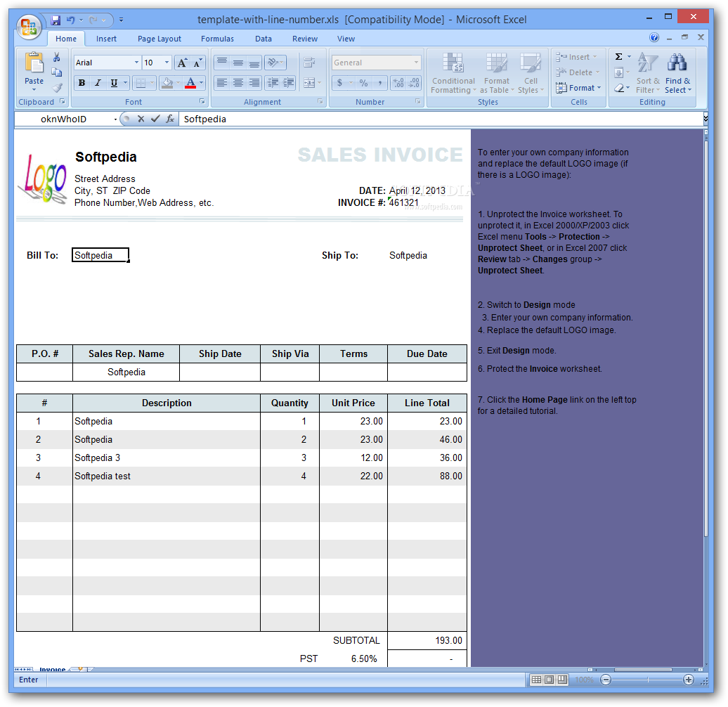Click Delete cells button
728x707 pixels.
coord(577,72)
